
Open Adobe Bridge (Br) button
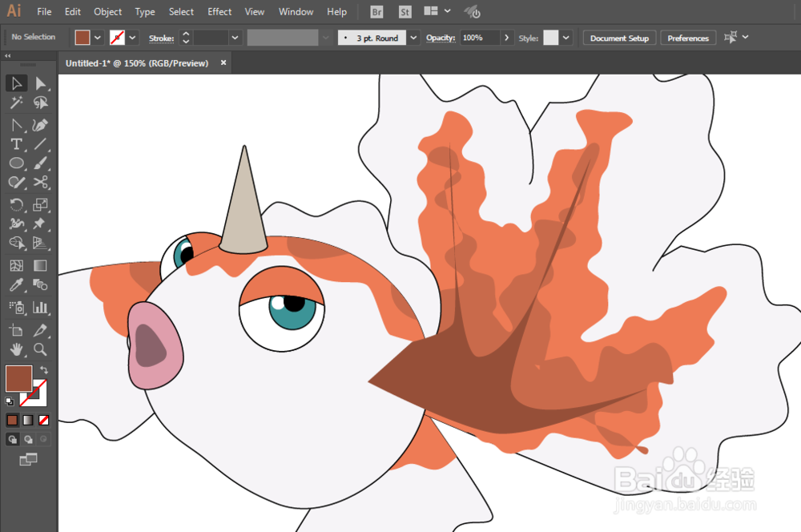(x=376, y=12)
